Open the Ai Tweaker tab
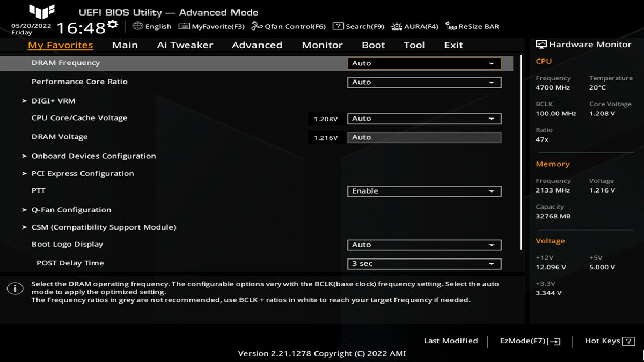 [185, 45]
